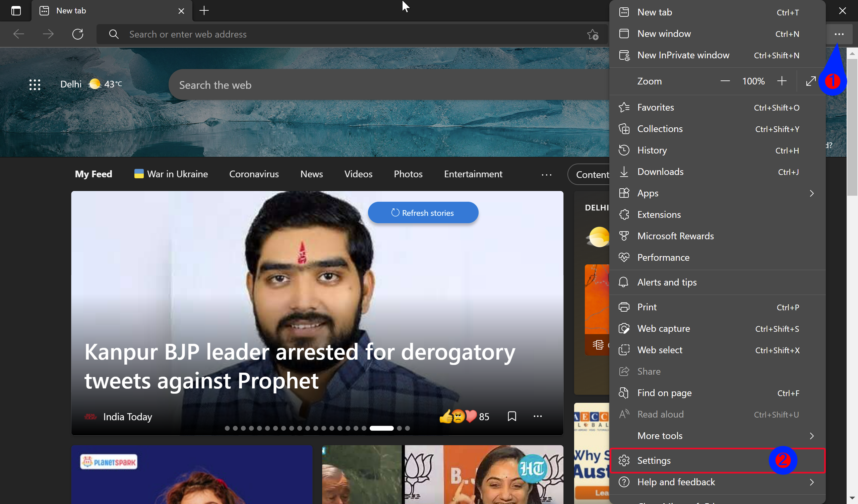The width and height of the screenshot is (858, 504).
Task: Start Web capture from menu
Action: click(x=717, y=329)
